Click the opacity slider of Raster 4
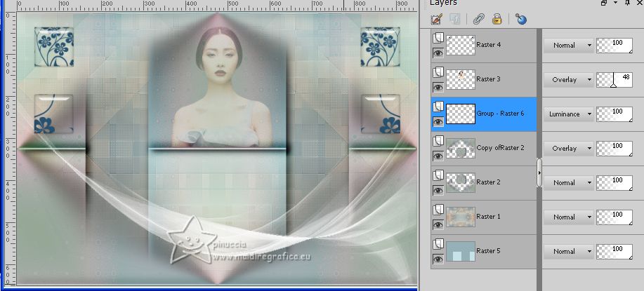The height and width of the screenshot is (291, 644). point(615,46)
